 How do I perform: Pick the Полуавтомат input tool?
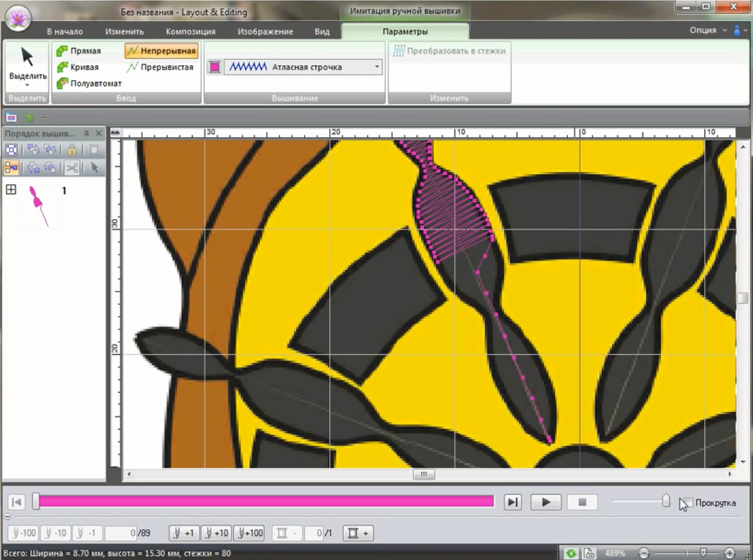(89, 83)
